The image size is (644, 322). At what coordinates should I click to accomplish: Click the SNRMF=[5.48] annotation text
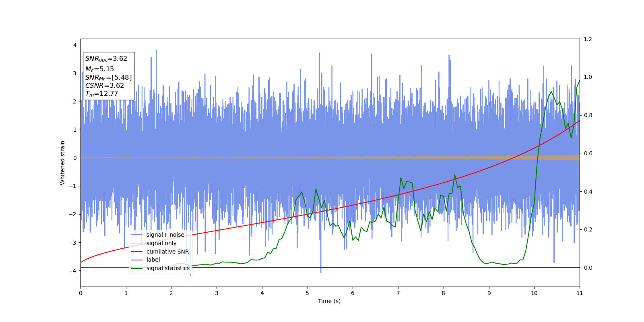[x=108, y=77]
